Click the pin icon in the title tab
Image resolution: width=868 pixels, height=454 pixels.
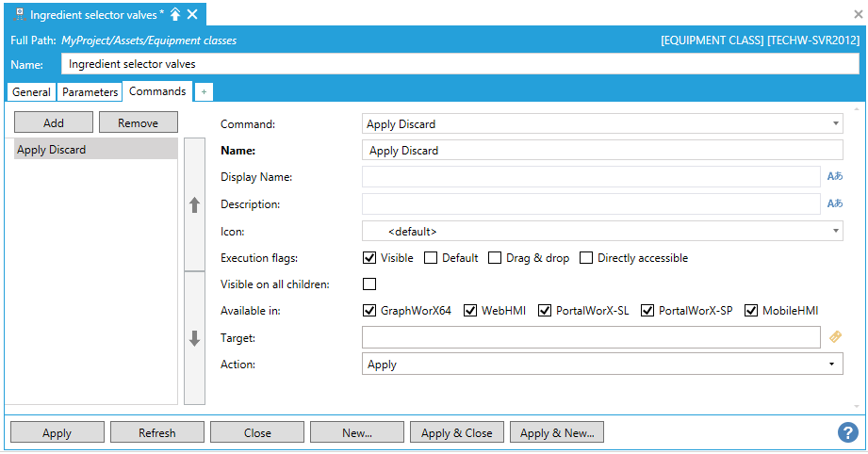click(x=175, y=14)
